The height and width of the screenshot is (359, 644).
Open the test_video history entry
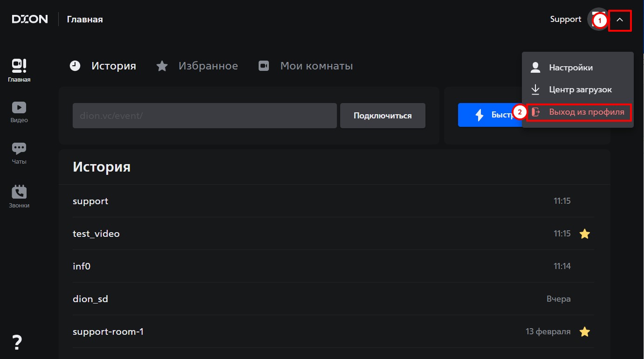[x=333, y=234]
